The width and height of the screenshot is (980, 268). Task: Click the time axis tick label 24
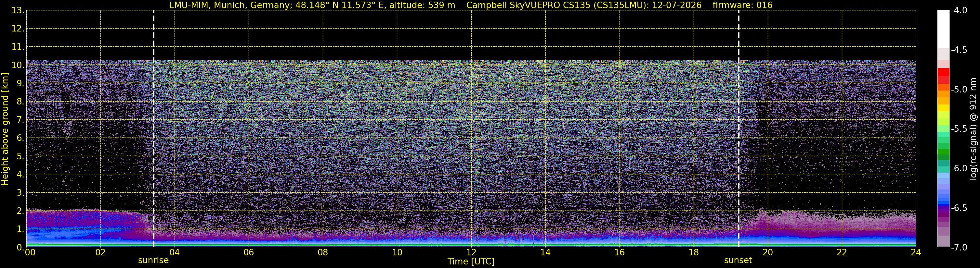coord(916,252)
